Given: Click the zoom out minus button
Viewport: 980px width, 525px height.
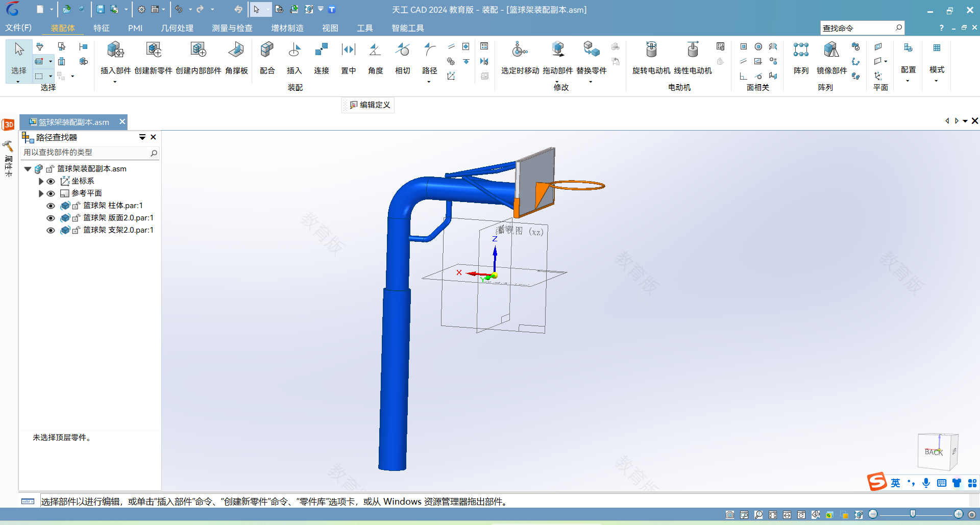Looking at the screenshot, I should [x=873, y=514].
